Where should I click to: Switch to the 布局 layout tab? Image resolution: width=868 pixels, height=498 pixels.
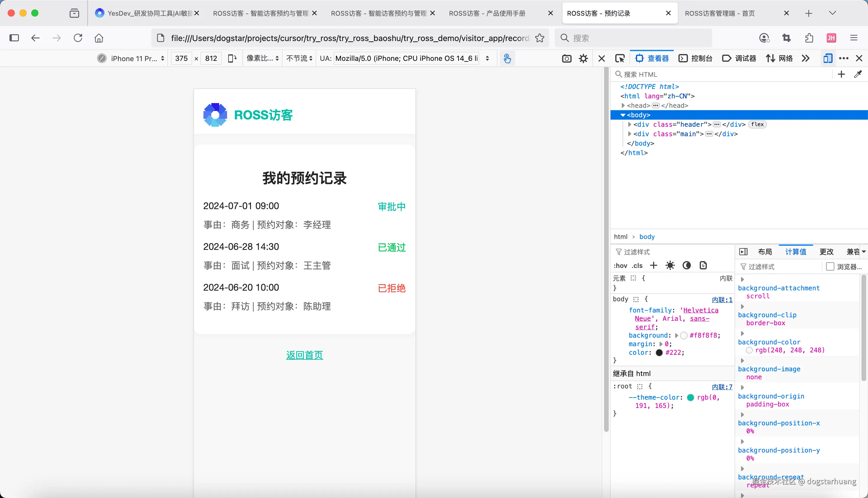[x=765, y=252]
